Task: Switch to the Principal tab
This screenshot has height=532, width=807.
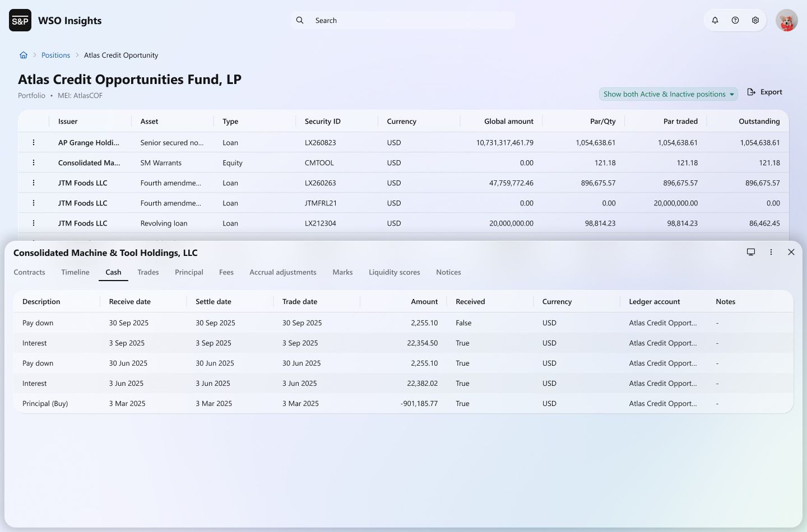Action: 189,272
